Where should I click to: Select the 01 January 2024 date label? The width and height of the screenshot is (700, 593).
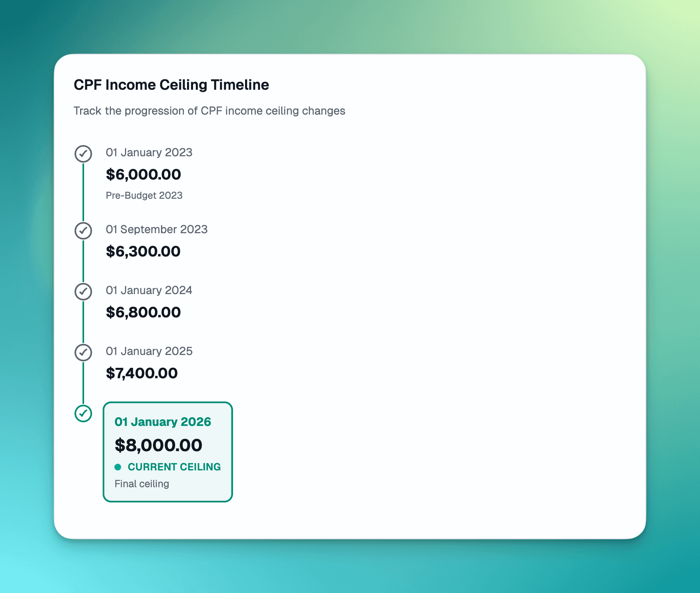click(x=149, y=290)
